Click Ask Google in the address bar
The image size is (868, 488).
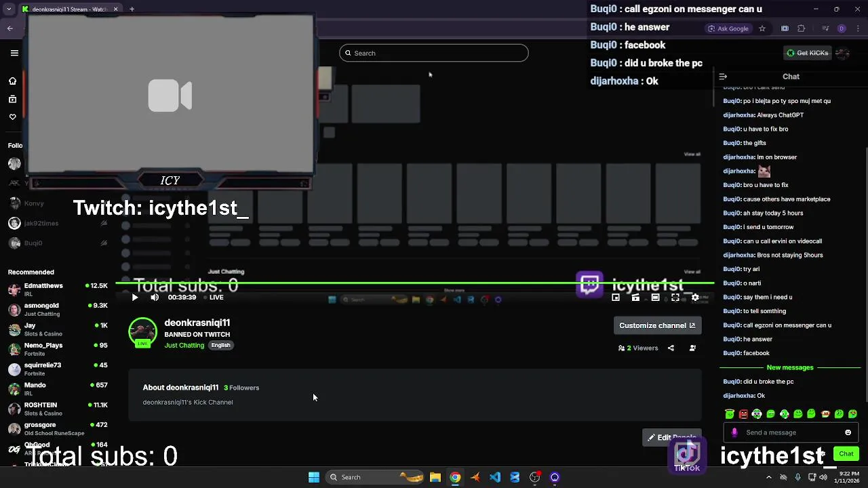tap(728, 28)
